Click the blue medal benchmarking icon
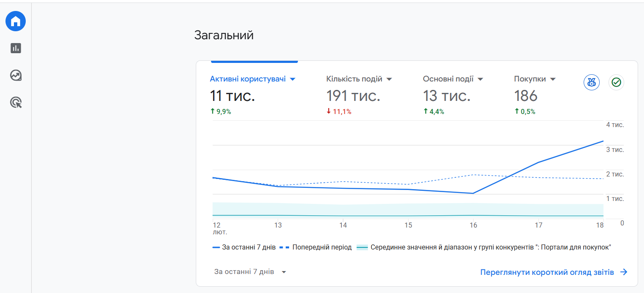Viewport: 644px width, 293px height. click(x=592, y=82)
